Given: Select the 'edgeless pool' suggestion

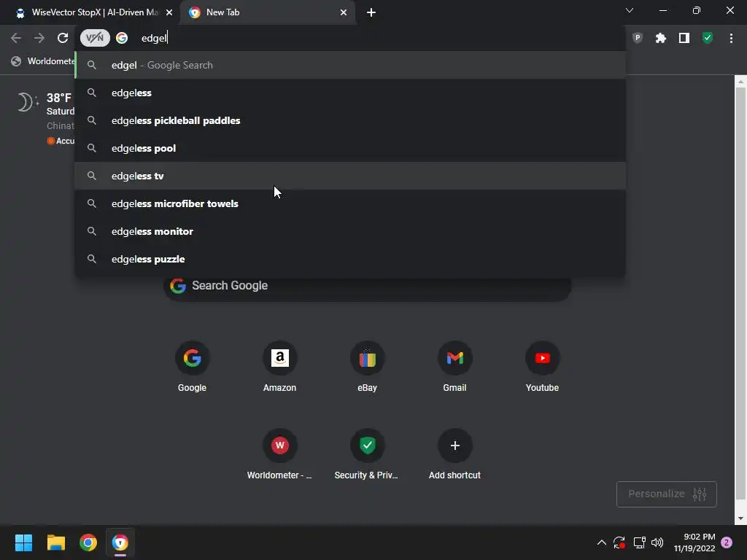Looking at the screenshot, I should [350, 148].
